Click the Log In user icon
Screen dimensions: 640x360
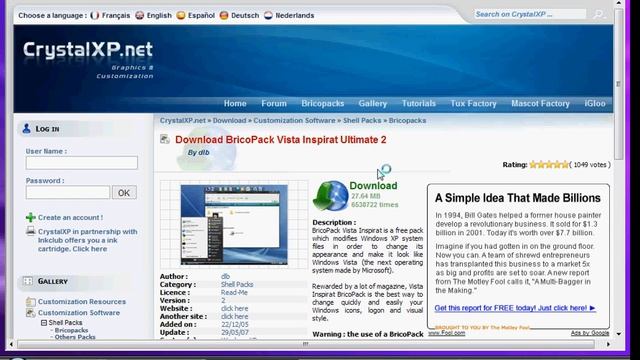pyautogui.click(x=27, y=129)
